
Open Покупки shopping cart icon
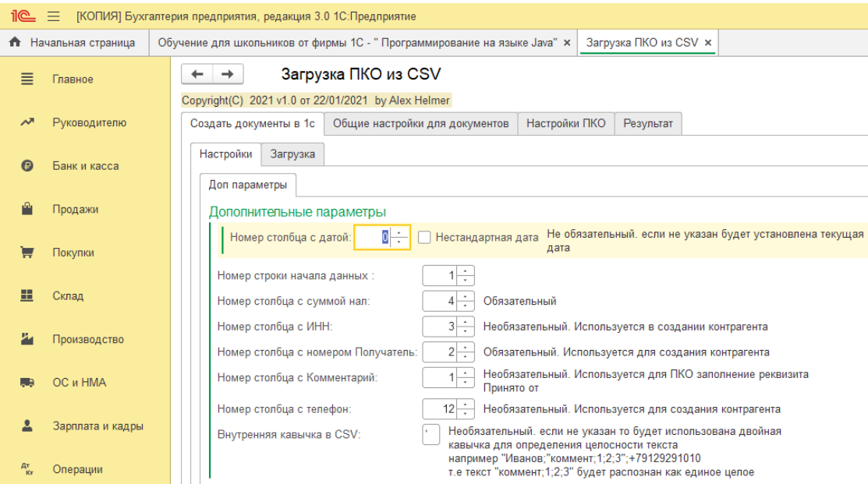(27, 253)
